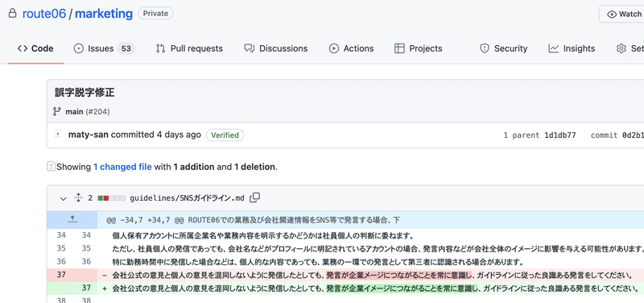The image size is (644, 303).
Task: Open the route06 organization link
Action: pos(44,14)
